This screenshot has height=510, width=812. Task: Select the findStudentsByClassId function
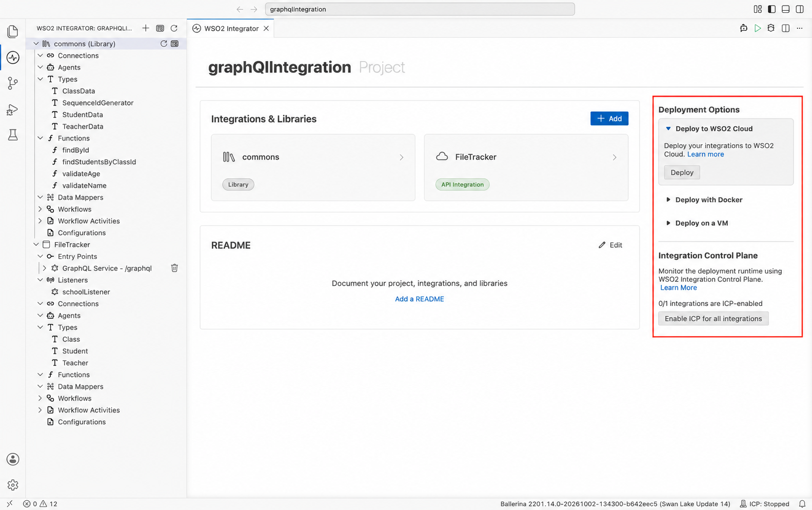pyautogui.click(x=99, y=162)
